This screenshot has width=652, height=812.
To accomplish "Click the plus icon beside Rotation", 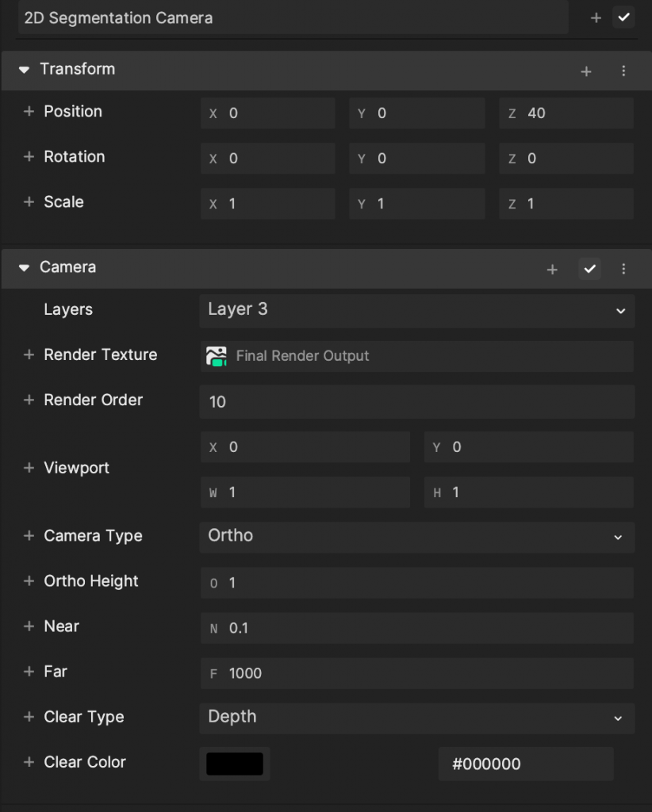I will (x=29, y=156).
